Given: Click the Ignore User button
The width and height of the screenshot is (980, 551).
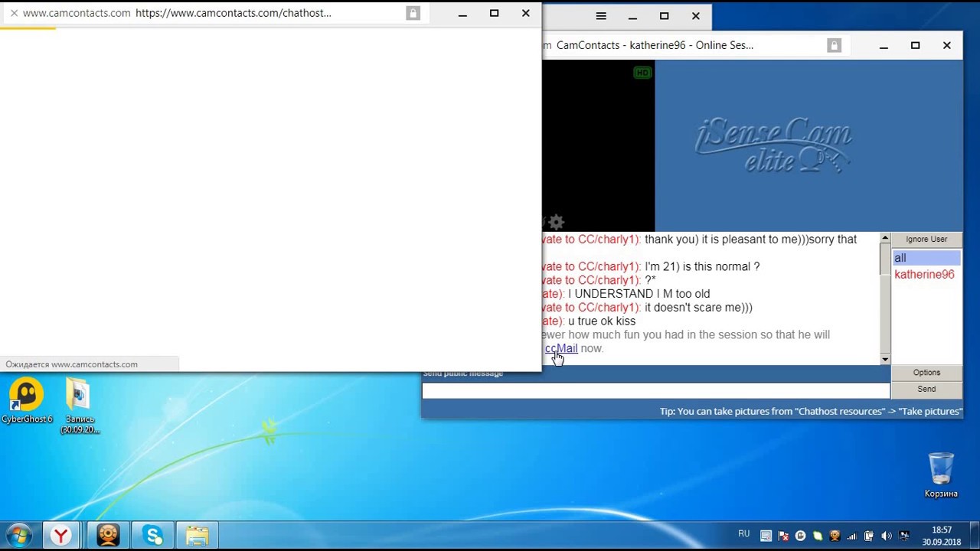Looking at the screenshot, I should (x=926, y=240).
